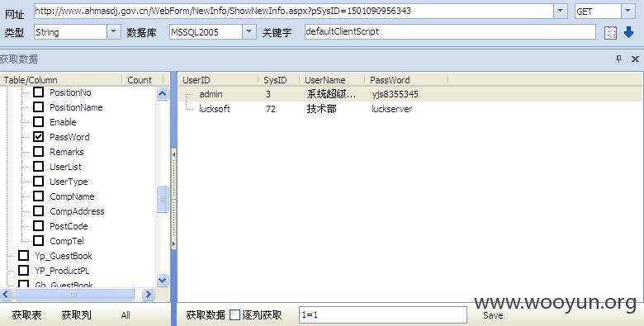The image size is (644, 326).
Task: Select the PassWord tree item label
Action: tap(69, 137)
